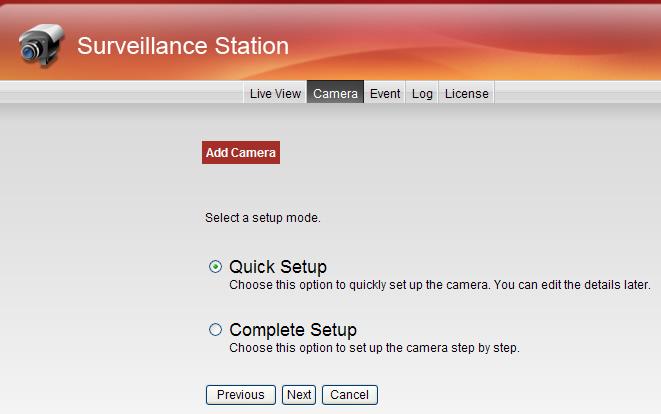Click the Quick Setup option label
This screenshot has width=661, height=414.
[278, 267]
